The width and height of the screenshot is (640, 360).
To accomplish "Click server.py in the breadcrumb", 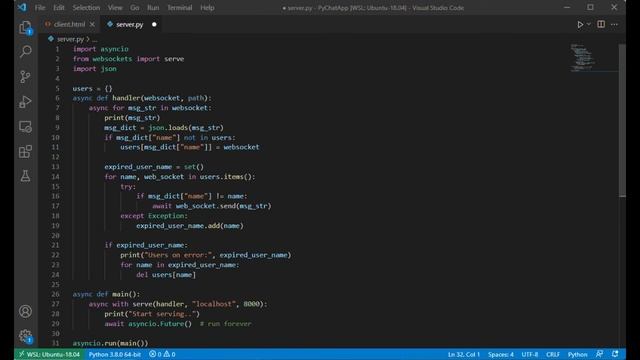I will 70,39.
